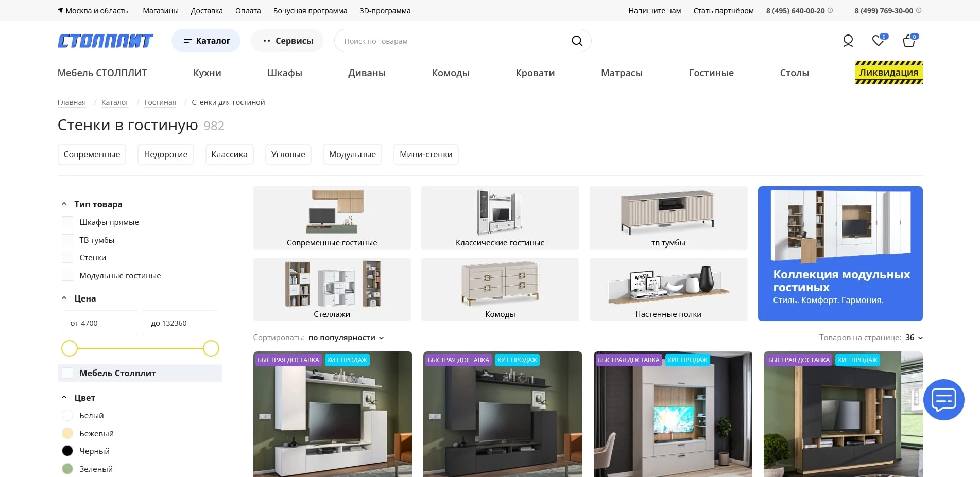Check the ТВ тумбы filter checkbox

(x=67, y=240)
